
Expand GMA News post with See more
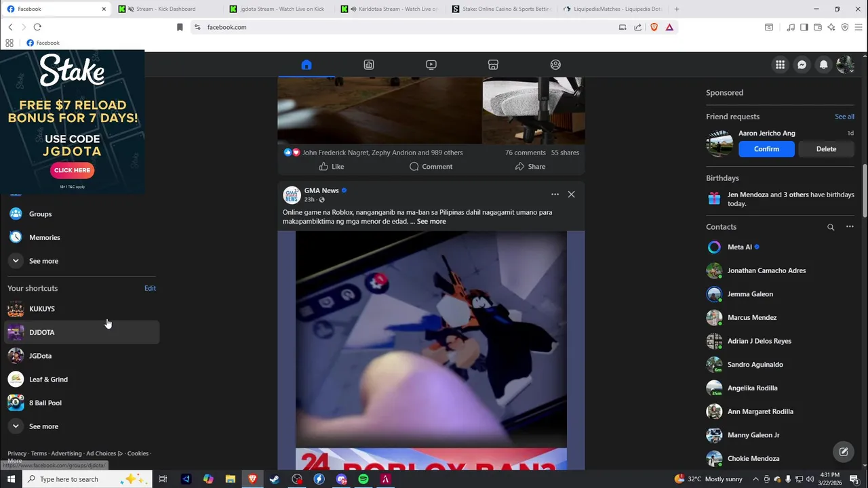(431, 222)
